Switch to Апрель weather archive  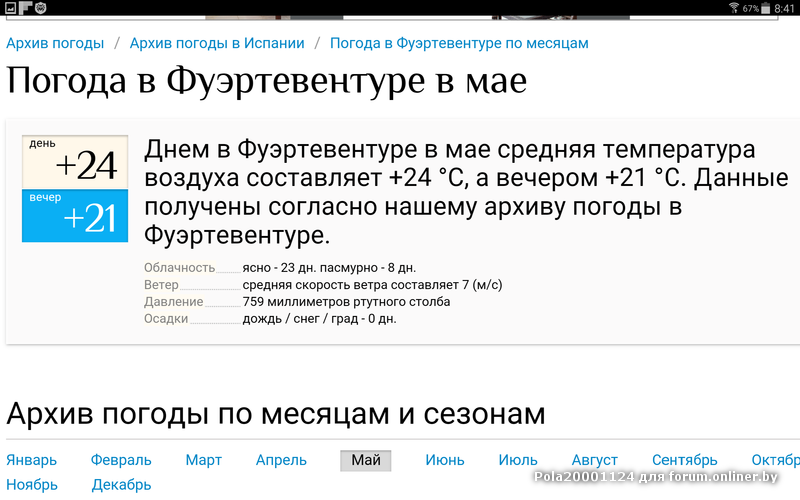(x=281, y=460)
